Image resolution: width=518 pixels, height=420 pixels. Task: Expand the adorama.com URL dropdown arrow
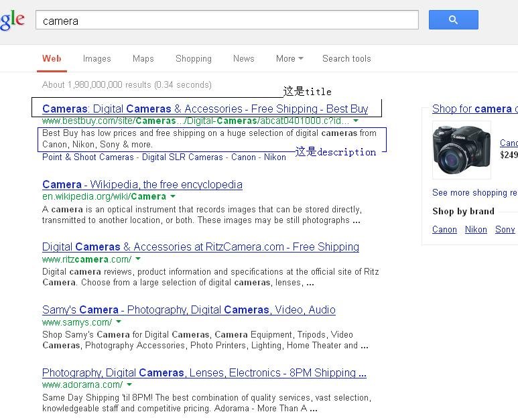tap(129, 385)
